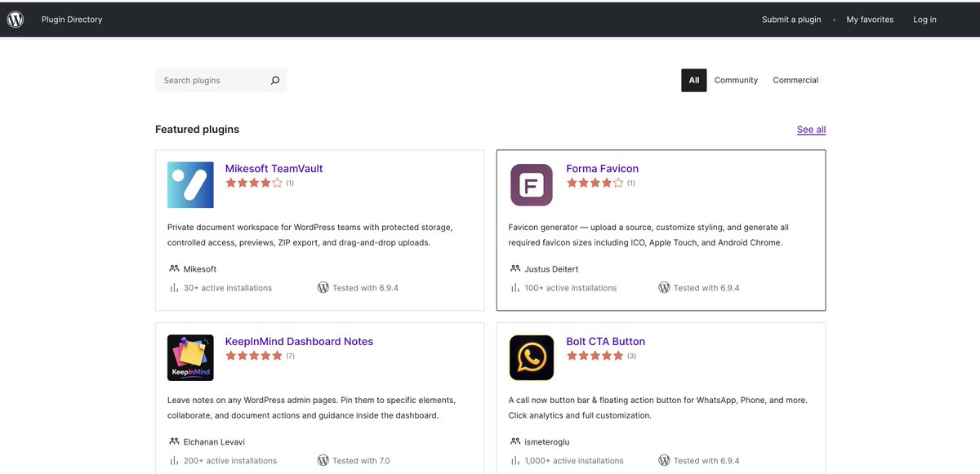Click installs chart icon beside 200+ active installations
This screenshot has height=474, width=980.
174,461
